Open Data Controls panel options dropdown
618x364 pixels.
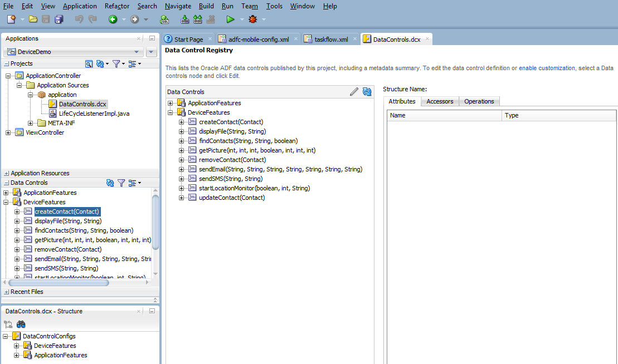pyautogui.click(x=135, y=183)
